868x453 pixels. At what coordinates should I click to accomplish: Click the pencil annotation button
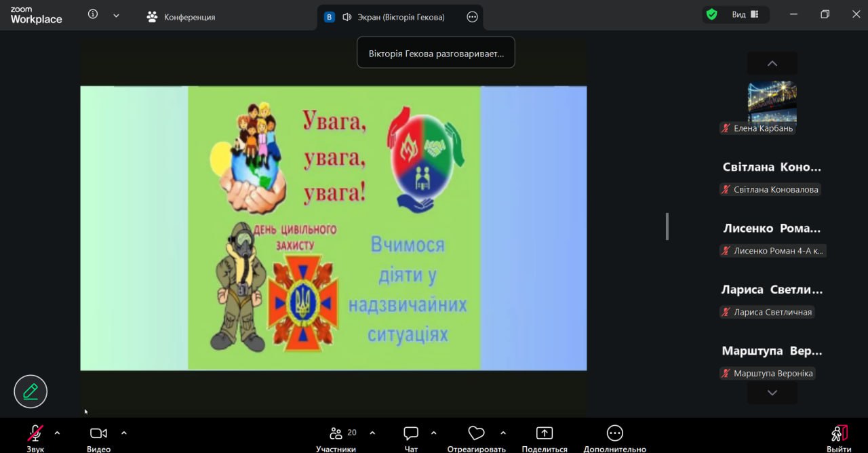[31, 391]
